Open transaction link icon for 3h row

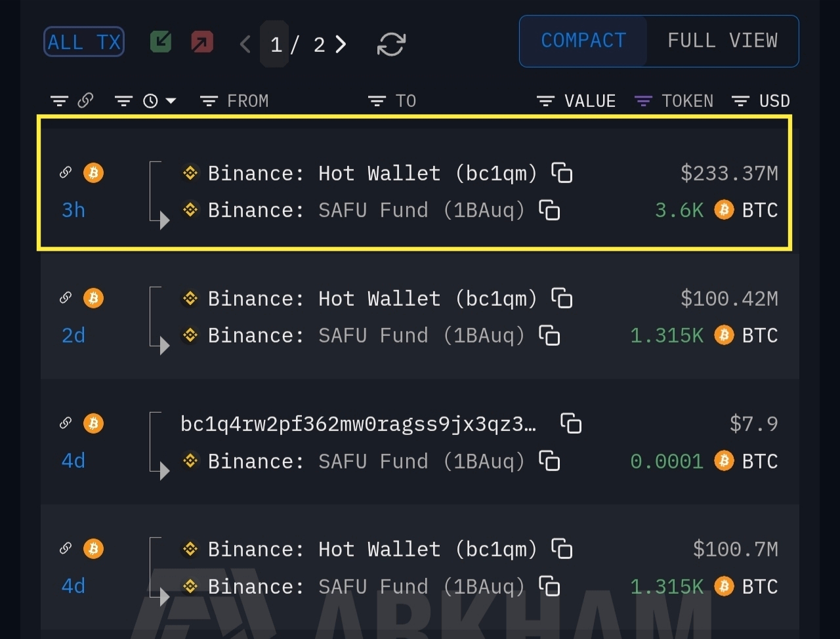click(66, 173)
